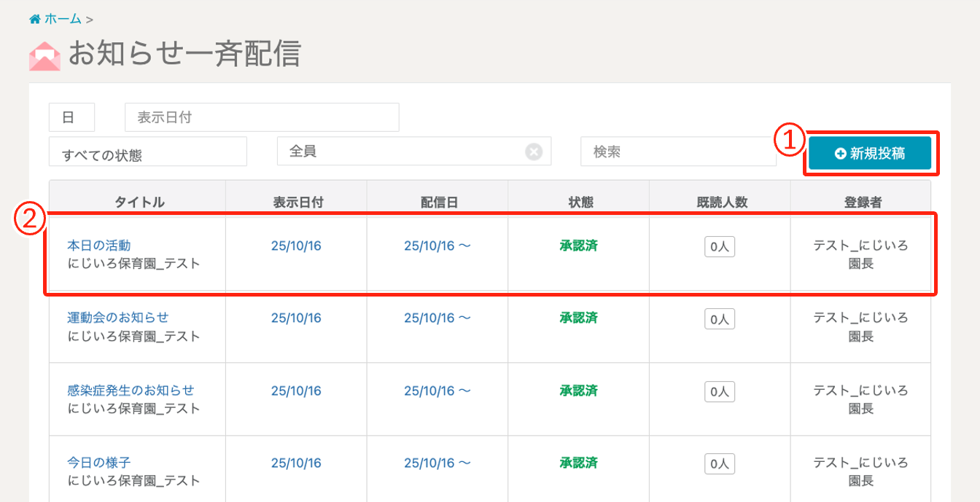The height and width of the screenshot is (502, 980).
Task: Click the 配信日 column header
Action: pos(437,203)
